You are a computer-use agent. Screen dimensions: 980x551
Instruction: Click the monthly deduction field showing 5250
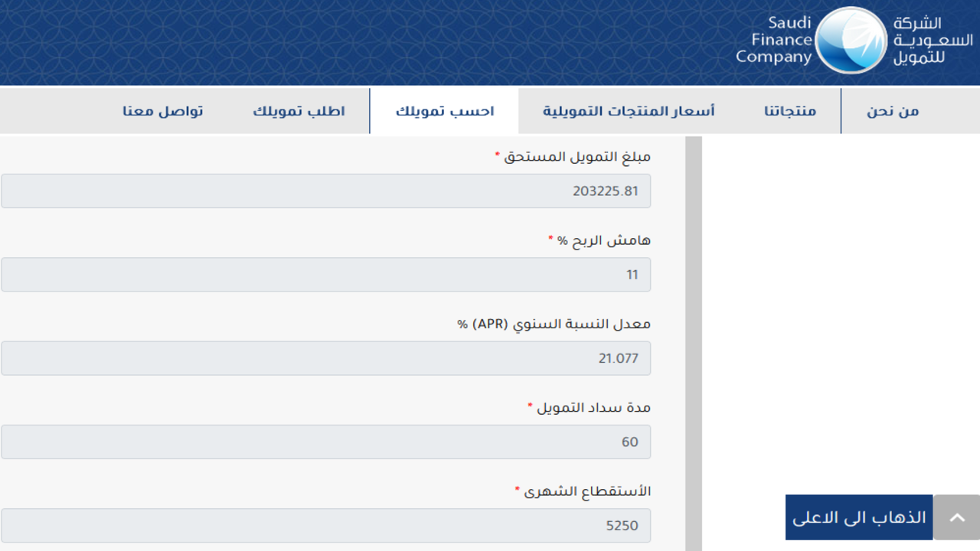pyautogui.click(x=325, y=526)
